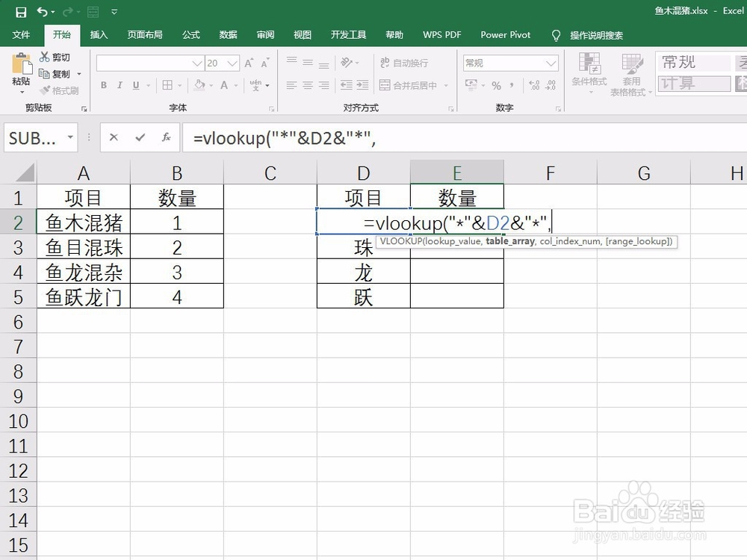Toggle Bold formatting
747x560 pixels.
pyautogui.click(x=104, y=85)
